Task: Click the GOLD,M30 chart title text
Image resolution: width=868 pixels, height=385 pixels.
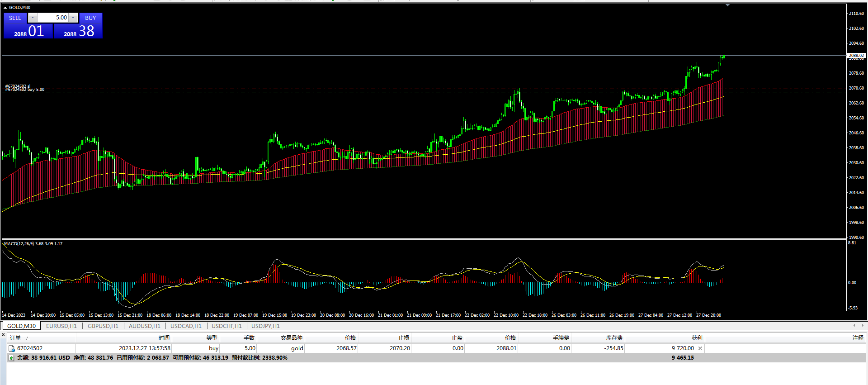Action: tap(19, 8)
